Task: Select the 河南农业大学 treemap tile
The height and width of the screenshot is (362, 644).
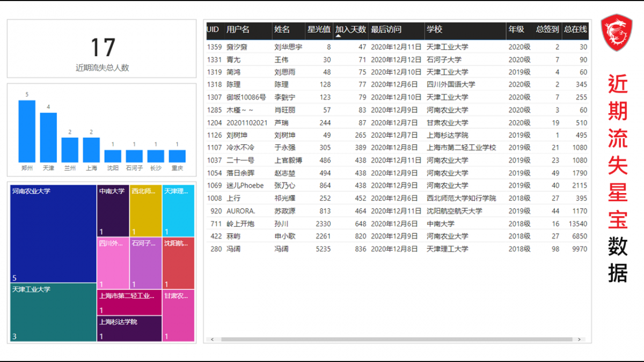Action: [x=53, y=234]
